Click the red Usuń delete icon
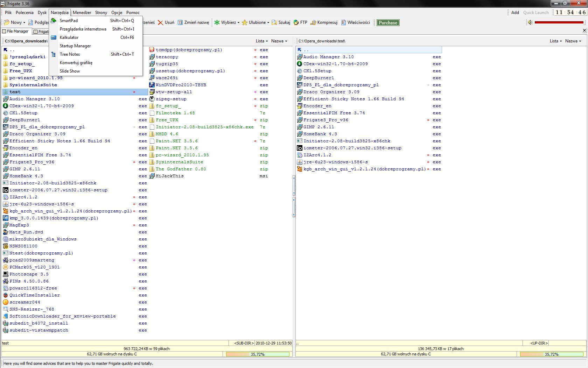 pos(161,22)
